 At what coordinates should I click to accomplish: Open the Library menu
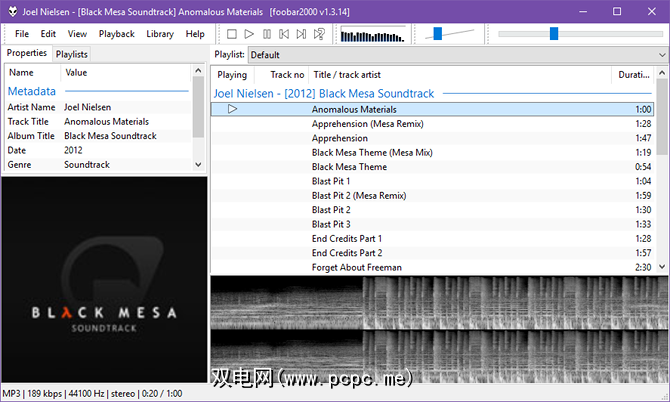[159, 34]
